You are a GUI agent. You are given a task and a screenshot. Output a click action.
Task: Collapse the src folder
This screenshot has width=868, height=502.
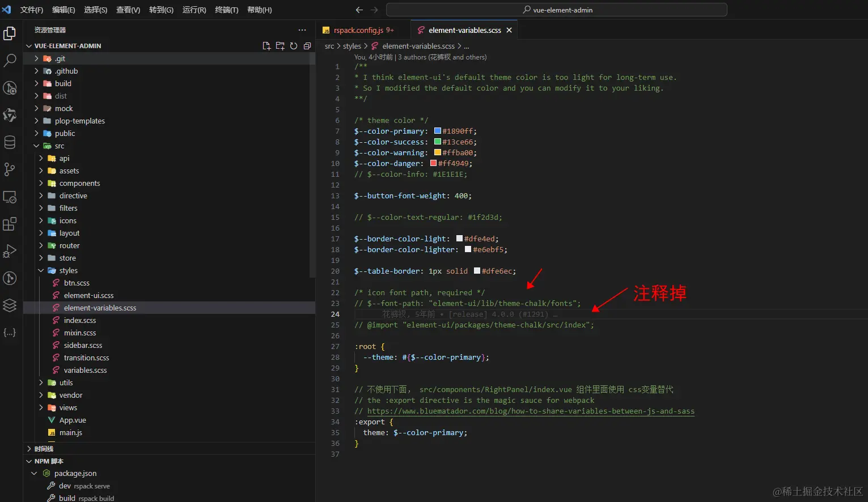point(36,146)
